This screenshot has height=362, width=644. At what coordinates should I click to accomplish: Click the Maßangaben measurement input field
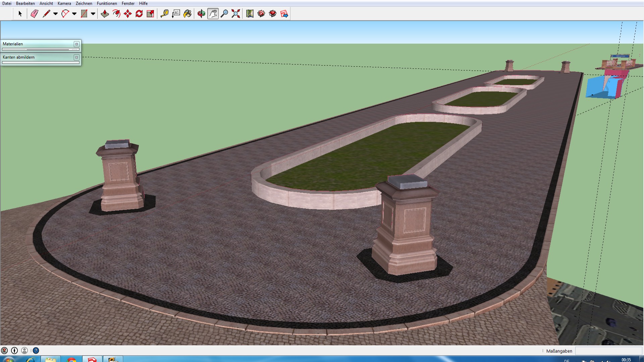608,351
